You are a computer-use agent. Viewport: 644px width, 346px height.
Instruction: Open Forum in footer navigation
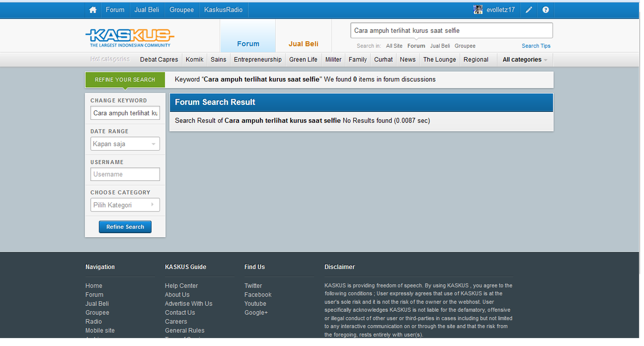click(94, 295)
